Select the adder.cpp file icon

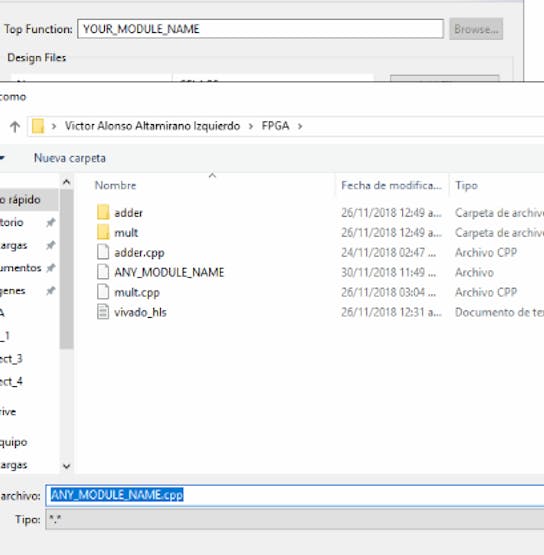[103, 252]
